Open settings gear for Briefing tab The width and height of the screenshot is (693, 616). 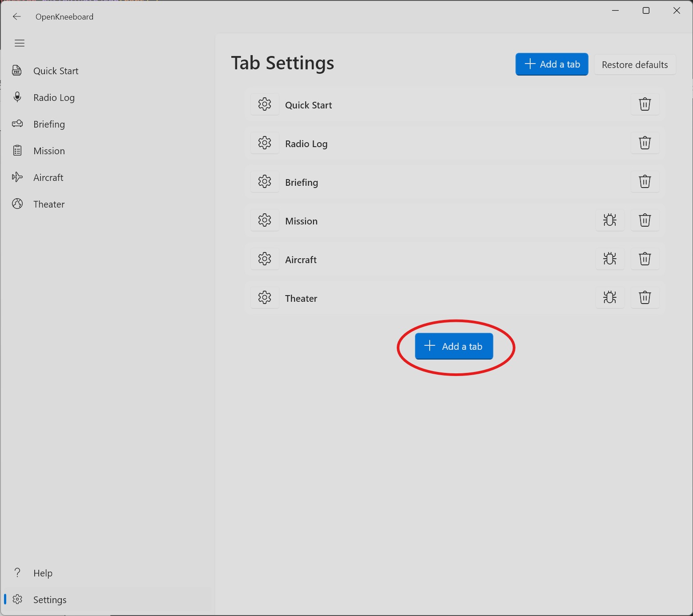coord(265,182)
